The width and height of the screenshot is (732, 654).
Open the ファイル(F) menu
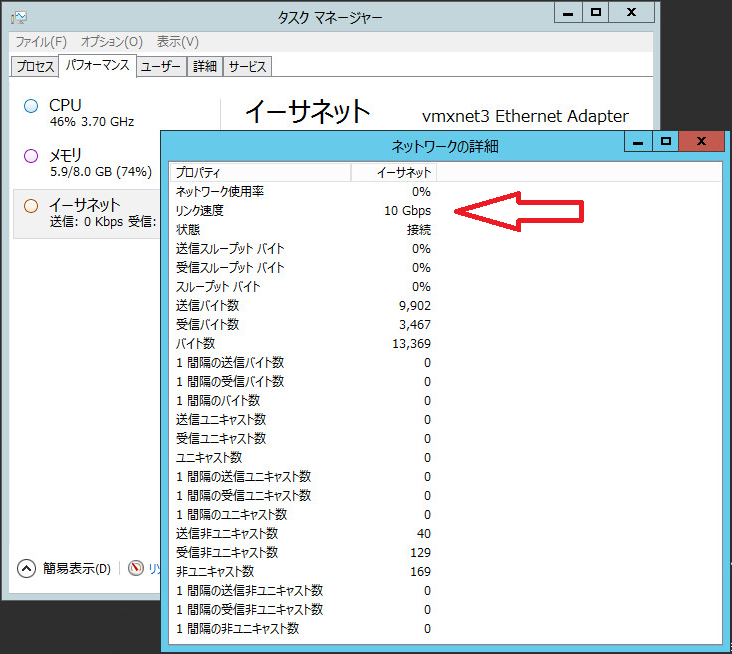[x=41, y=42]
